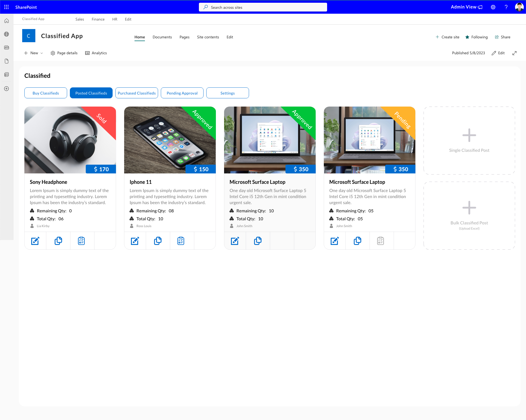Click the Iphone 11 title
The width and height of the screenshot is (526, 420).
click(x=141, y=182)
